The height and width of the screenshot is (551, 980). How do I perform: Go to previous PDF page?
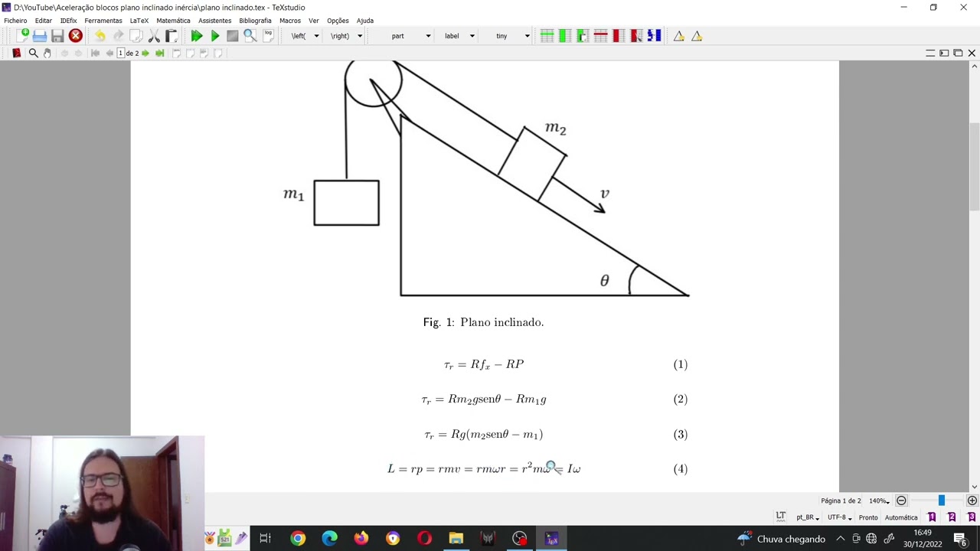[109, 53]
